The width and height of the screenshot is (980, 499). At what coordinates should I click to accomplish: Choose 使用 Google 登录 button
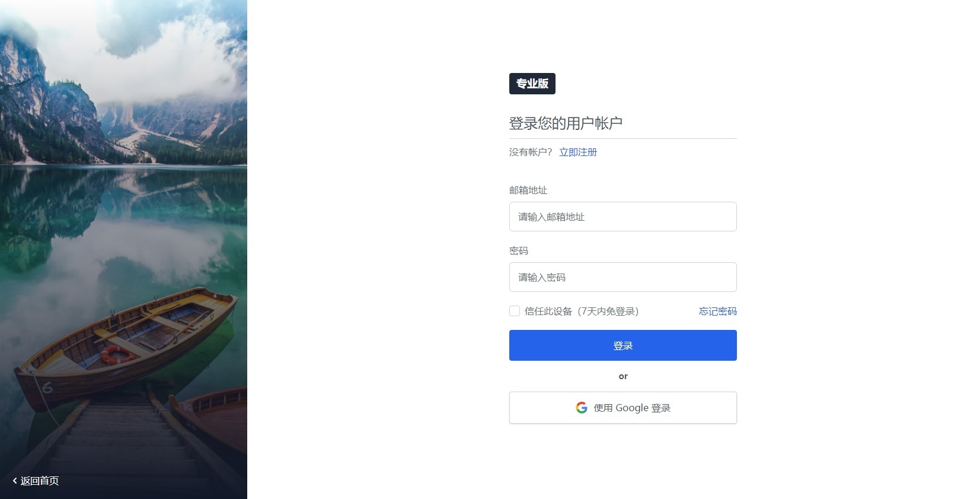tap(623, 408)
